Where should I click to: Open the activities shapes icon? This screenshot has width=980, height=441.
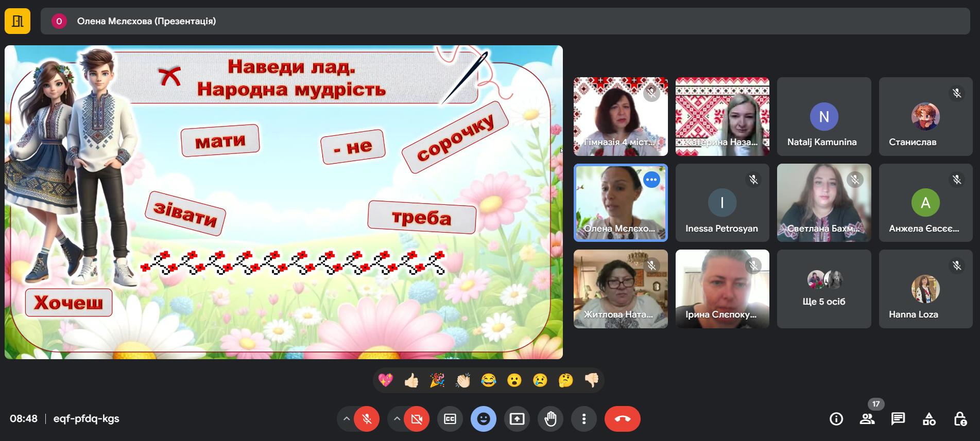point(929,419)
